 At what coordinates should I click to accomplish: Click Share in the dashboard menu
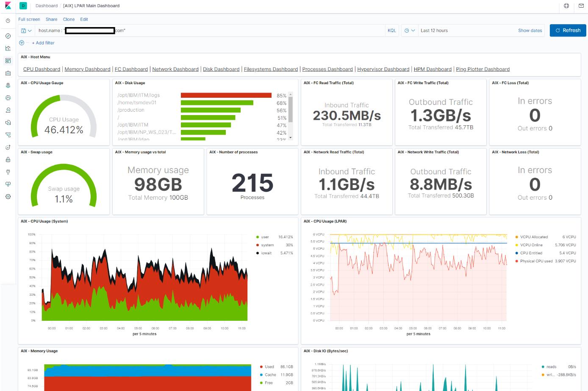click(x=51, y=19)
